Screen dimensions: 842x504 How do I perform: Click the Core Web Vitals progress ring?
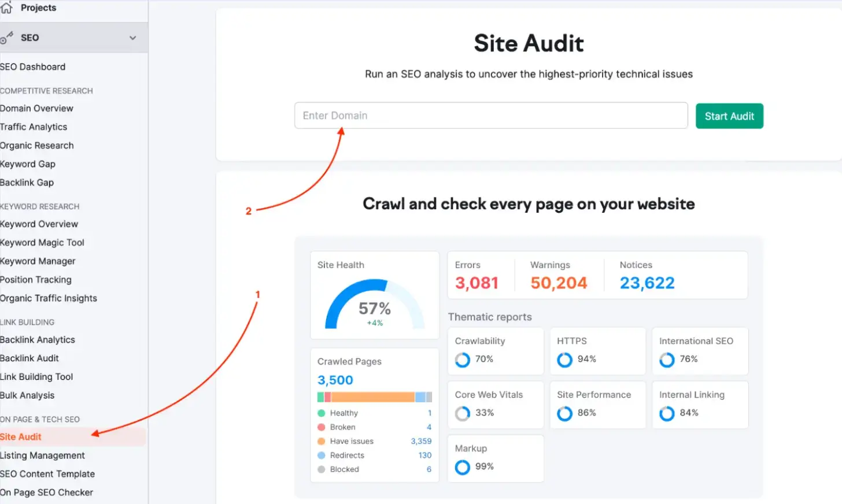(462, 413)
